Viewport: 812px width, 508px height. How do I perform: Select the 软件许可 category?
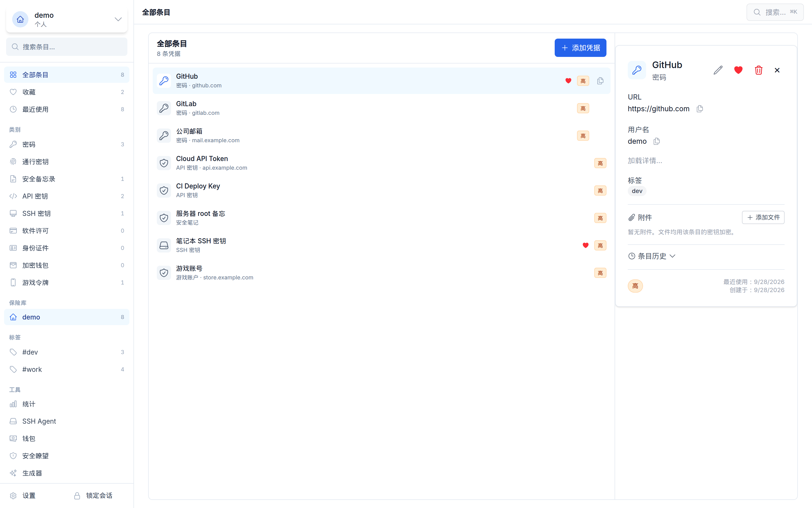[66, 231]
